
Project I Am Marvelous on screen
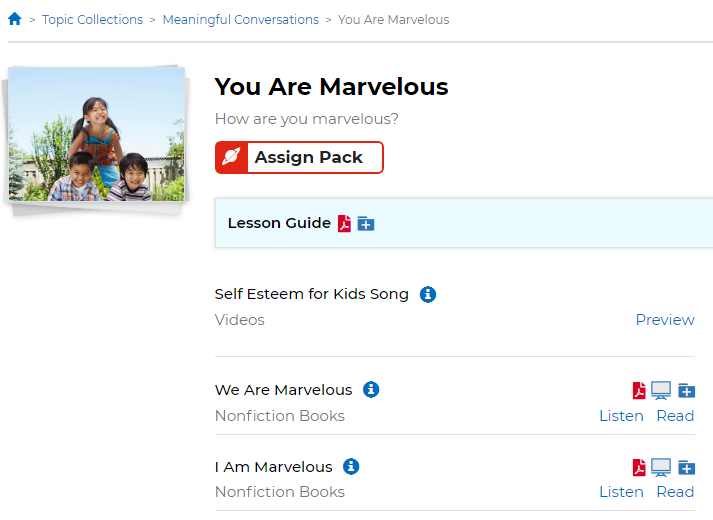point(661,467)
